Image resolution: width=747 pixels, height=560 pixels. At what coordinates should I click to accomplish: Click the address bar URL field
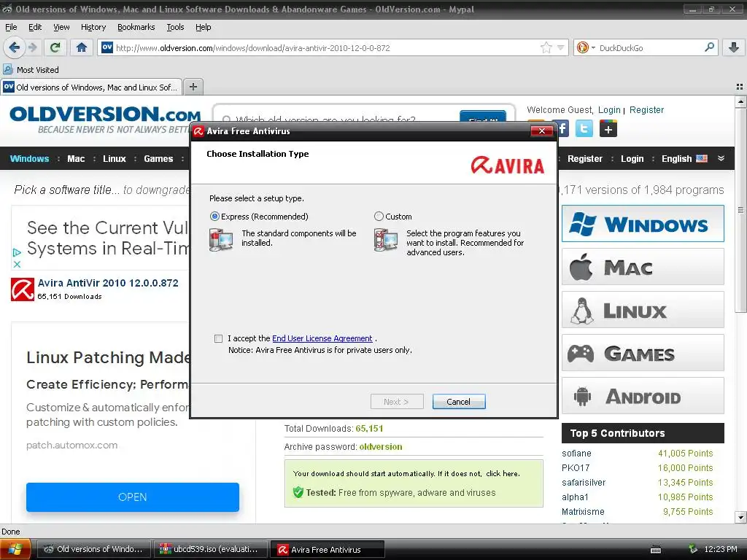326,47
